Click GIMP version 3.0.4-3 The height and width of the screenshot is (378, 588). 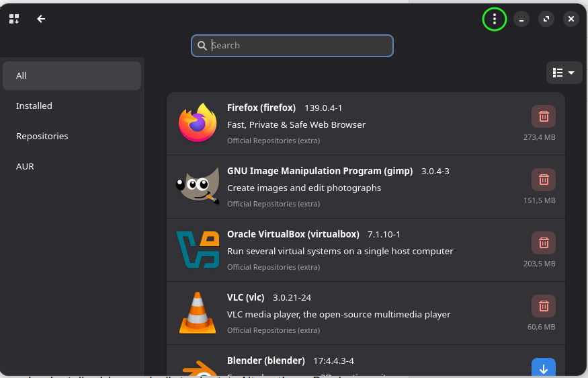click(x=435, y=171)
